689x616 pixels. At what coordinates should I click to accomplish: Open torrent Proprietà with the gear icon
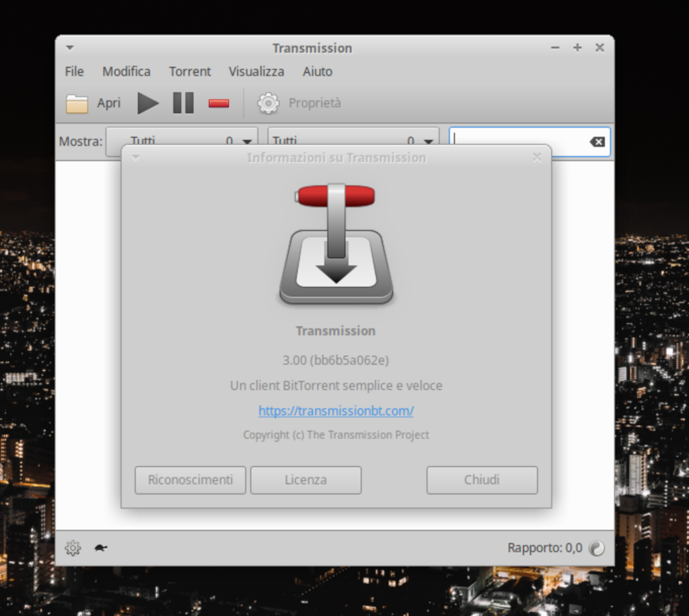pyautogui.click(x=268, y=103)
